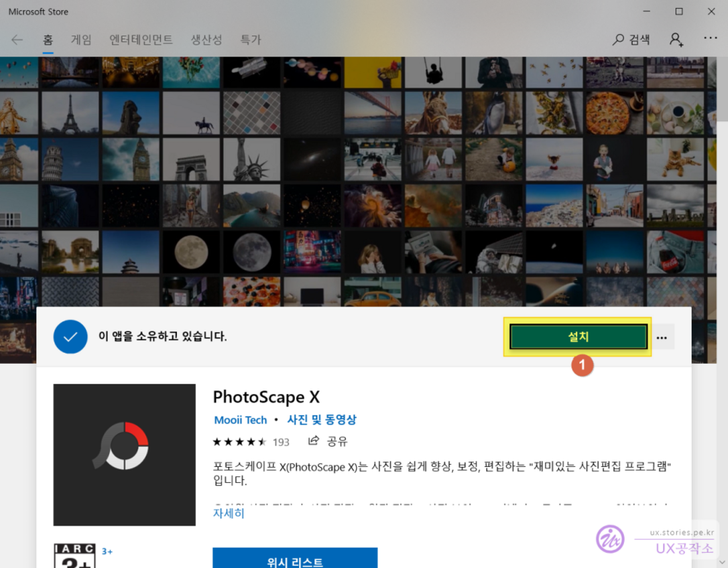Go to the 엔터테인먼트 tab

(x=141, y=40)
